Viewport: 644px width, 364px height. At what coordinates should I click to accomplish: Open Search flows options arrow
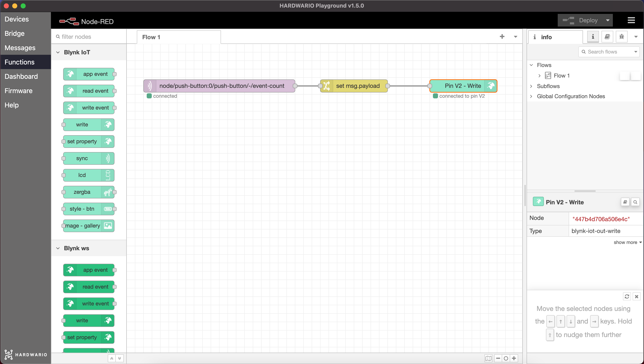point(636,52)
